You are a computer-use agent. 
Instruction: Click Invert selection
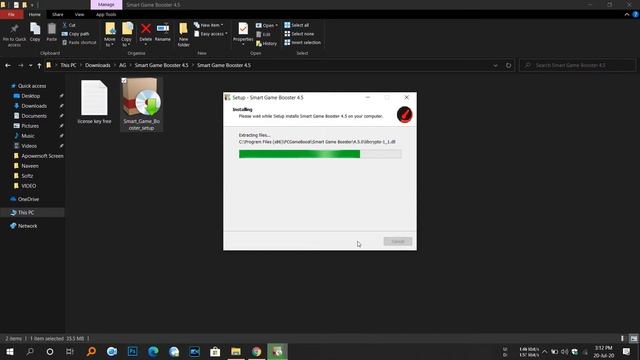(302, 42)
